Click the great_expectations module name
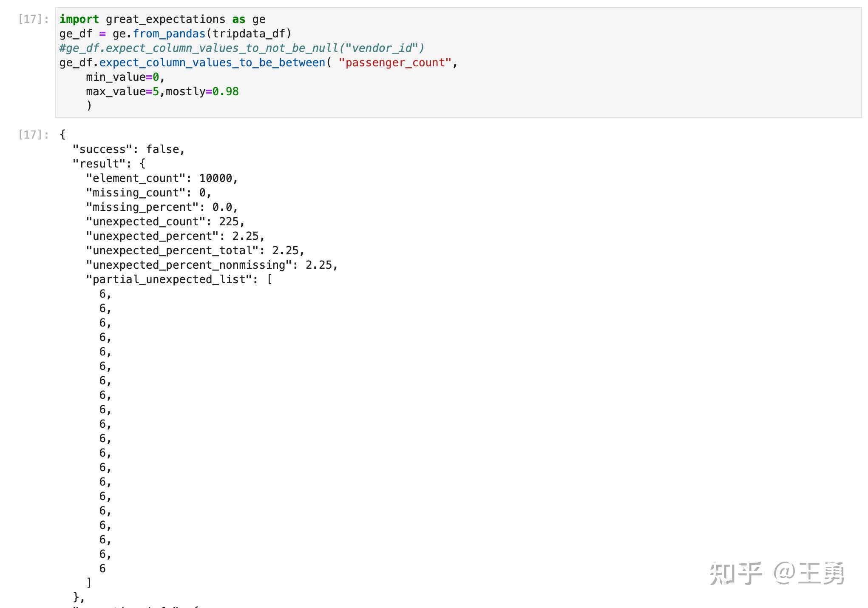The width and height of the screenshot is (868, 608). tap(165, 19)
